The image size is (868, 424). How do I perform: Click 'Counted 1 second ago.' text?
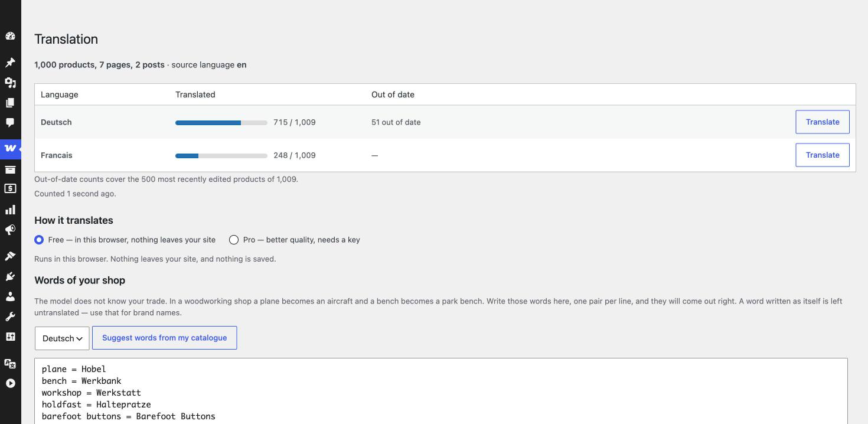pyautogui.click(x=75, y=194)
